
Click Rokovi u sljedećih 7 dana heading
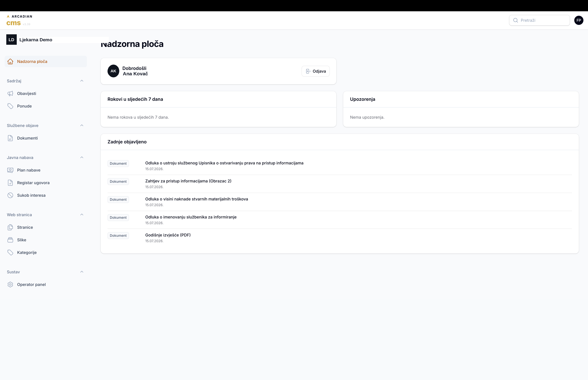click(135, 99)
